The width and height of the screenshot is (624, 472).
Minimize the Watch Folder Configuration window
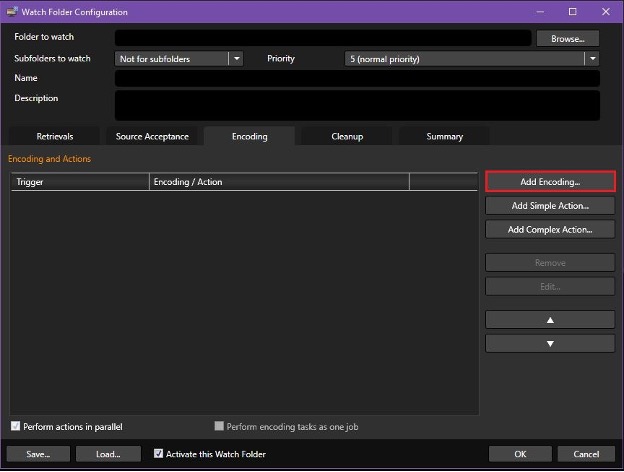540,12
